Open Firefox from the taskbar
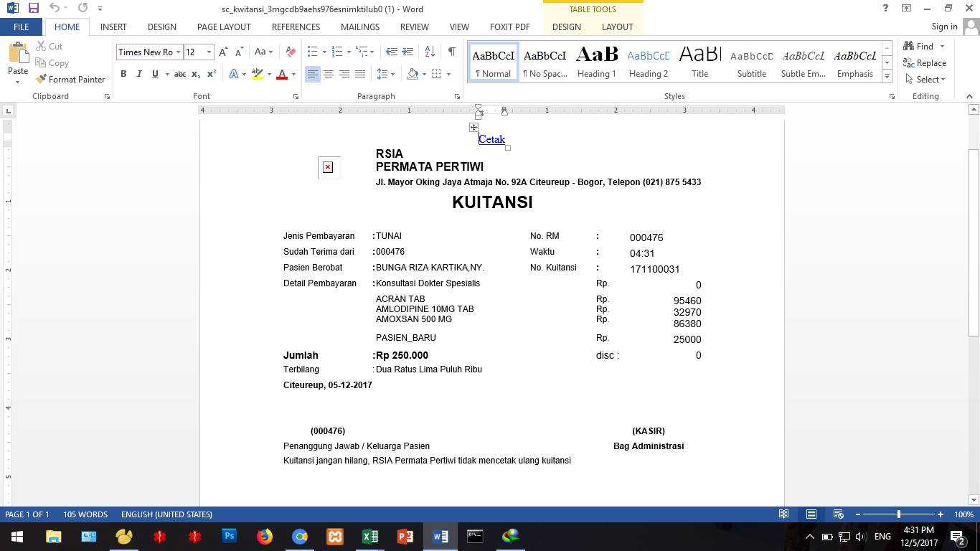This screenshot has height=551, width=980. point(265,536)
